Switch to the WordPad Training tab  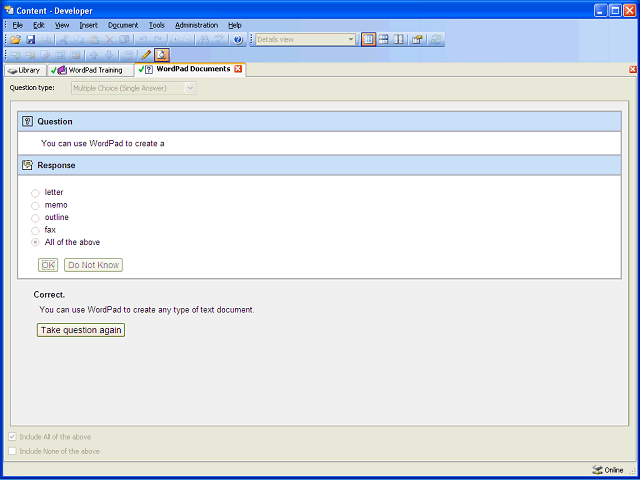click(91, 70)
